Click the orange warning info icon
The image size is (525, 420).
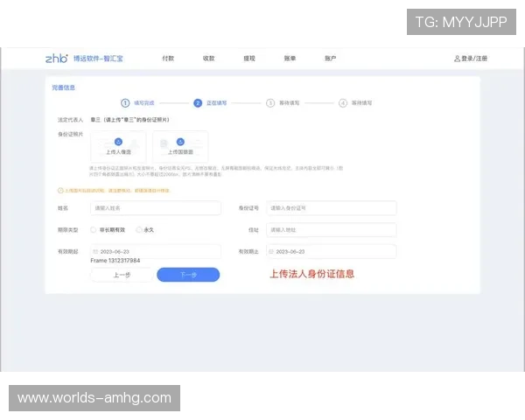tap(60, 191)
